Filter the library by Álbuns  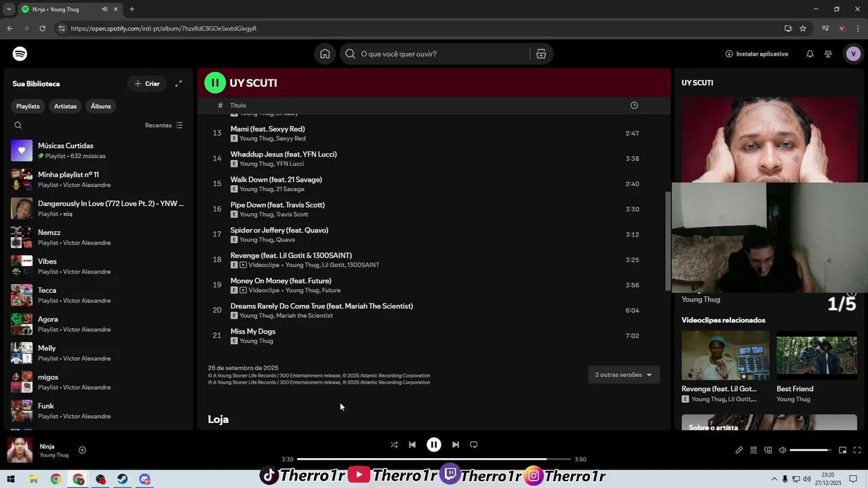(100, 106)
